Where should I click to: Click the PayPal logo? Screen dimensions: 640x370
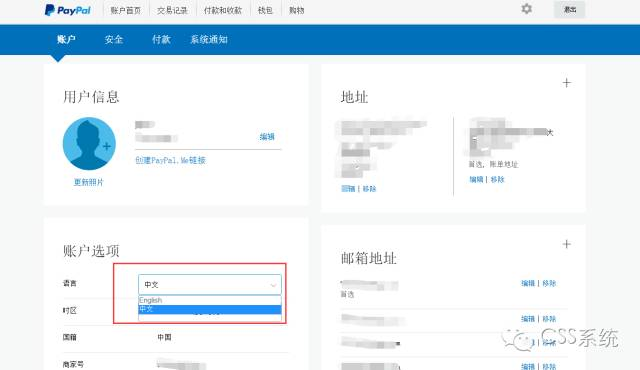click(x=68, y=10)
